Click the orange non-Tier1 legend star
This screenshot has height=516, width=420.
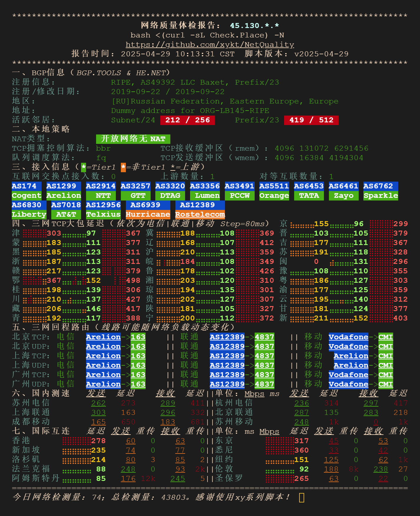tap(123, 167)
